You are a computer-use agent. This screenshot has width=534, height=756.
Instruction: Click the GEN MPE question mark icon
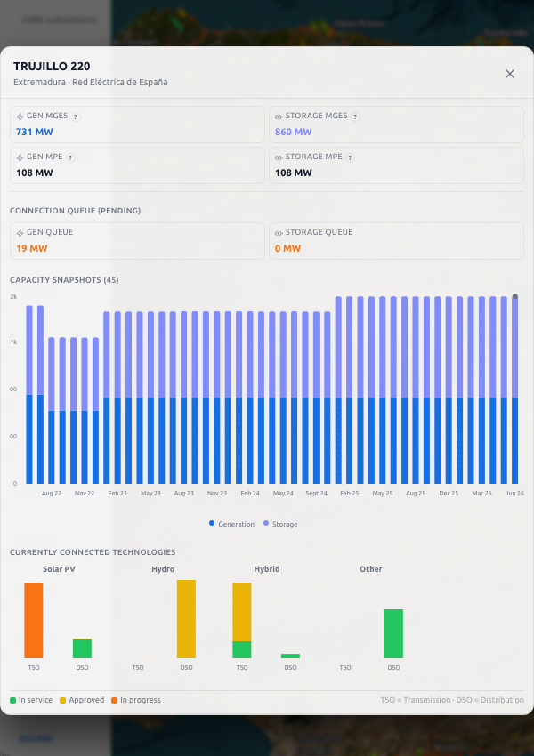click(x=70, y=157)
